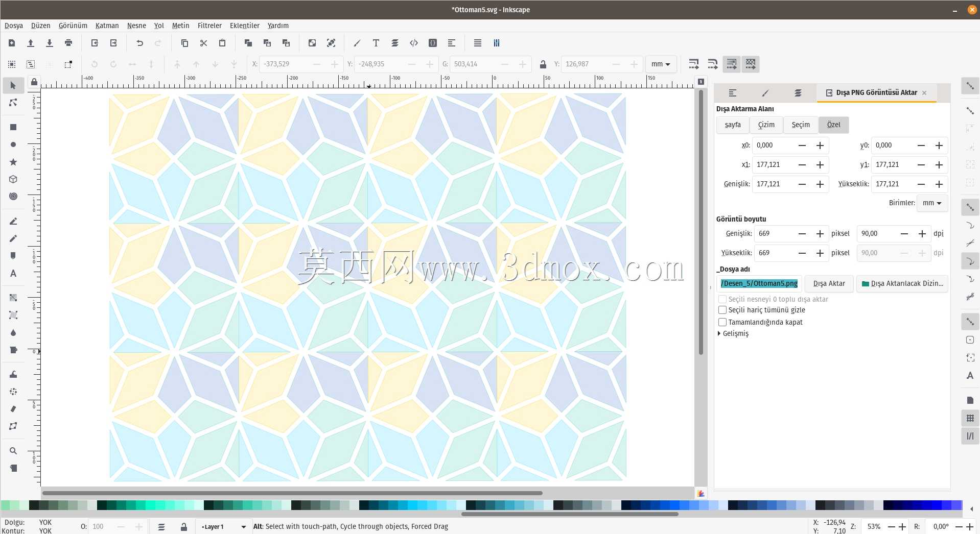
Task: Select 'Özel' export area toggle
Action: coord(833,125)
